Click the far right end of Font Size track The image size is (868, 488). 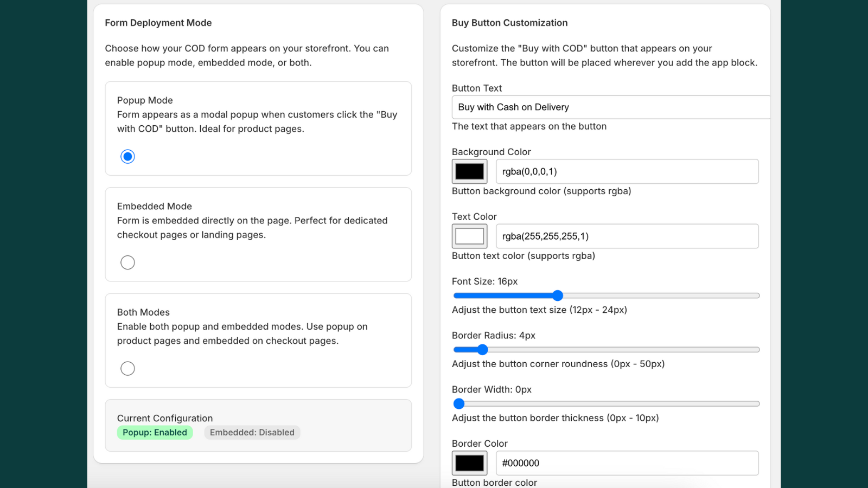(x=757, y=296)
